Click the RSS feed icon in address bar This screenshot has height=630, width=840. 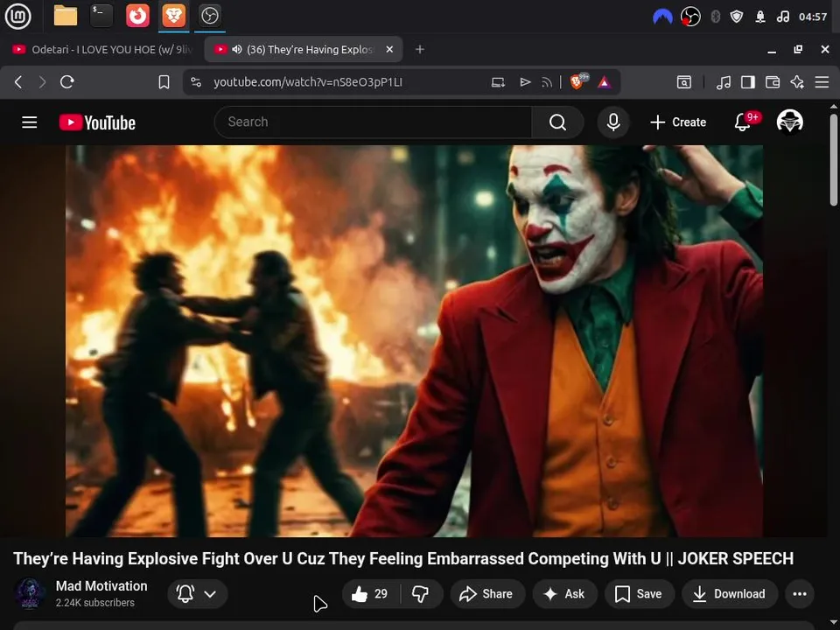click(546, 82)
